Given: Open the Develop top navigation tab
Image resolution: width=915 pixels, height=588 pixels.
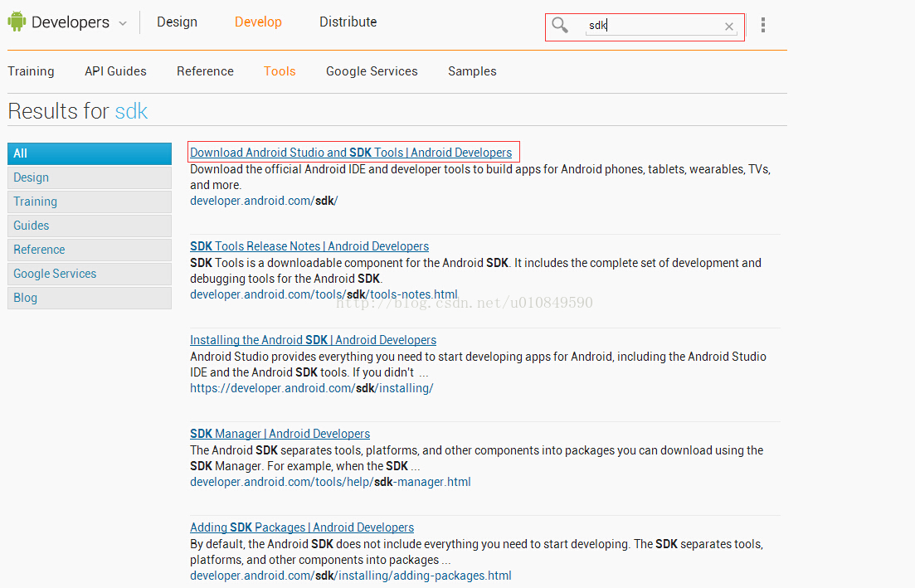Looking at the screenshot, I should (x=258, y=22).
